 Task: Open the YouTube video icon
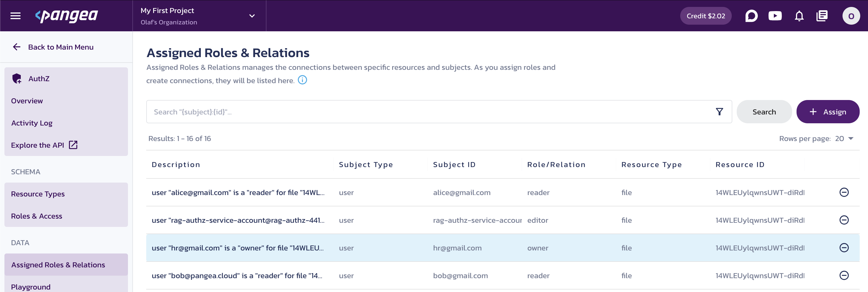pyautogui.click(x=775, y=16)
